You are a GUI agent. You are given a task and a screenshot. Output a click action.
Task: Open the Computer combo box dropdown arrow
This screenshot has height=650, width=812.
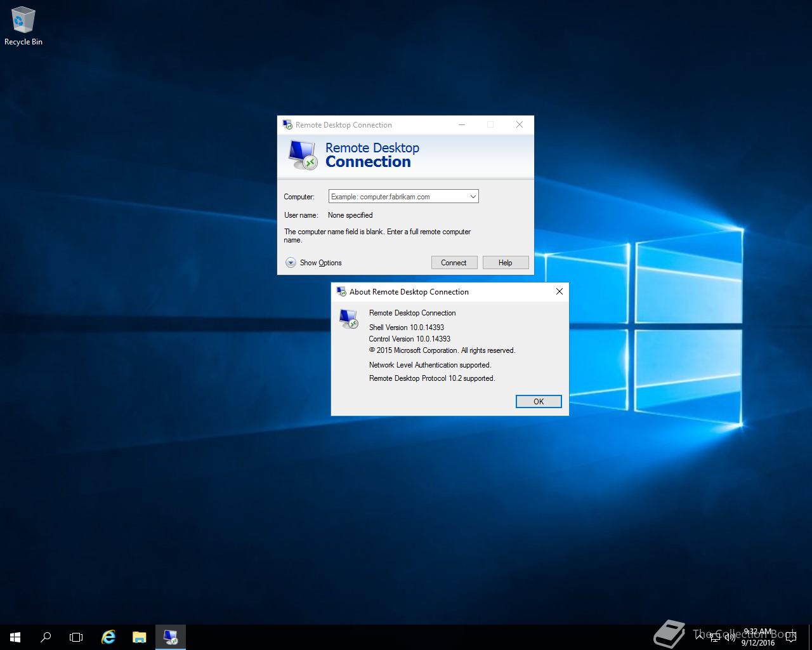click(473, 197)
